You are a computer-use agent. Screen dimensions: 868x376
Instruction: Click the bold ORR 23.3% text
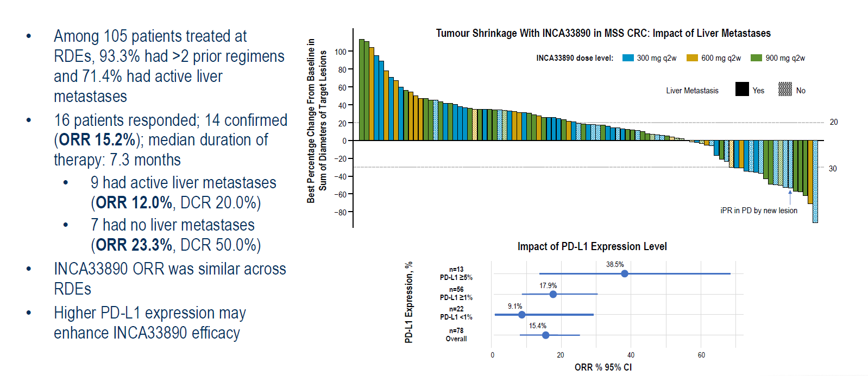pyautogui.click(x=134, y=245)
